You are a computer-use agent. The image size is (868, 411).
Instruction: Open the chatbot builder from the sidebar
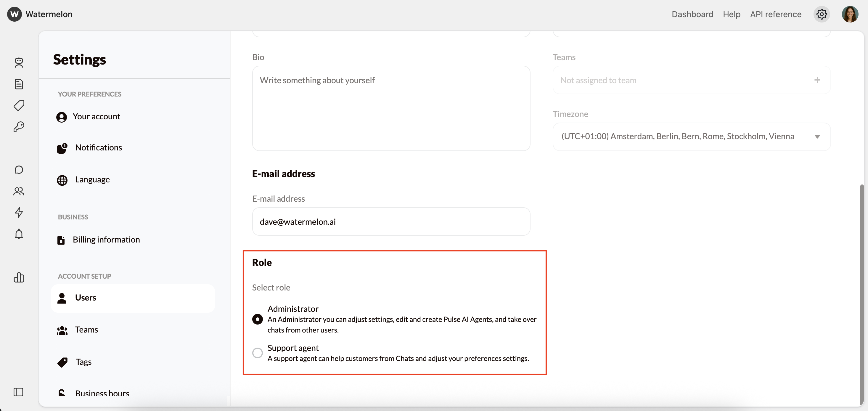(19, 63)
